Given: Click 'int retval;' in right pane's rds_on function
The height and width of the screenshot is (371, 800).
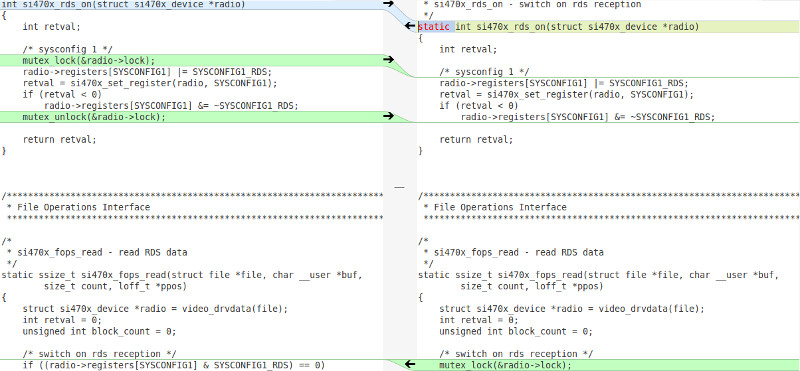Looking at the screenshot, I should (x=468, y=49).
